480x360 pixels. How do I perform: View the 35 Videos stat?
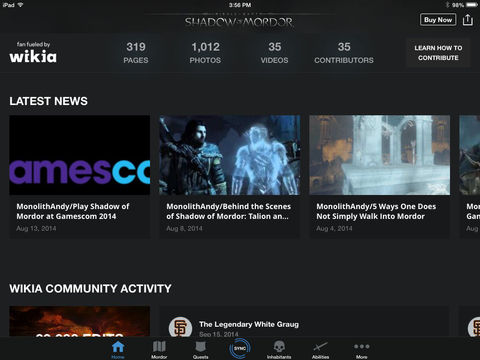tap(275, 53)
